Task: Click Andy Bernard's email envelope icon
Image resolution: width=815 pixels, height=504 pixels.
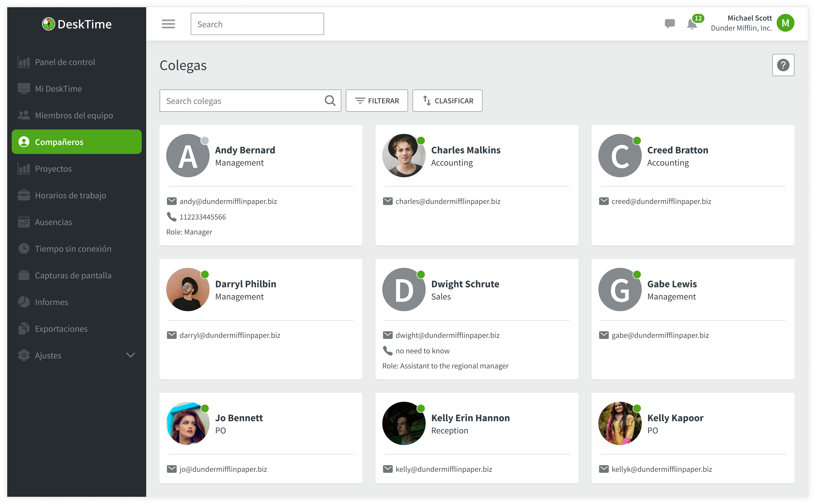Action: (x=171, y=201)
